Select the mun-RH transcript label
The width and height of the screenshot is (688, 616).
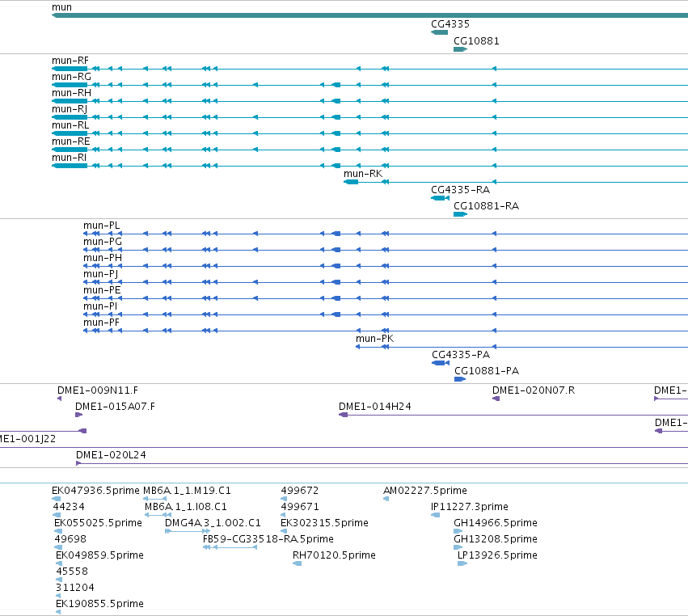(71, 93)
